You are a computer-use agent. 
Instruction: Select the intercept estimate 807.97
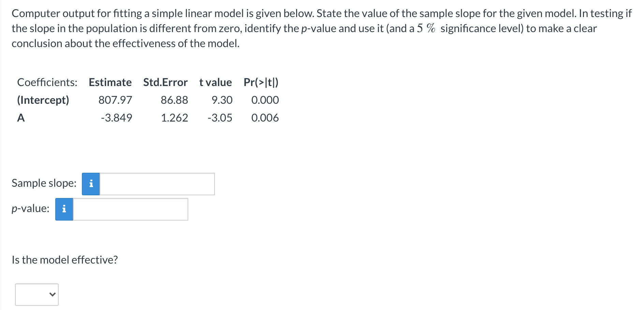pos(115,100)
